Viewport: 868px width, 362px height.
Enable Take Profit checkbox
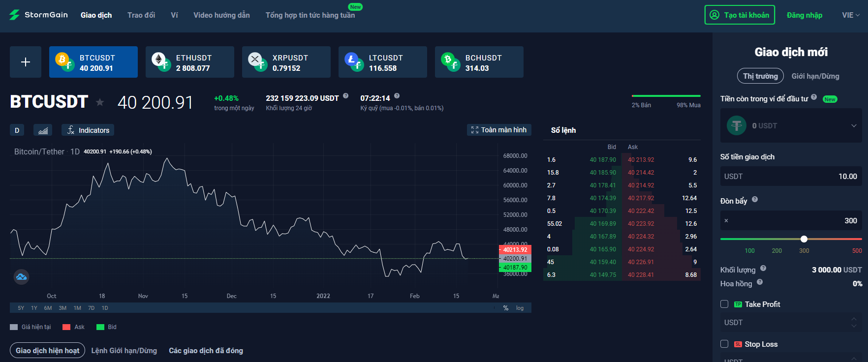pos(724,304)
